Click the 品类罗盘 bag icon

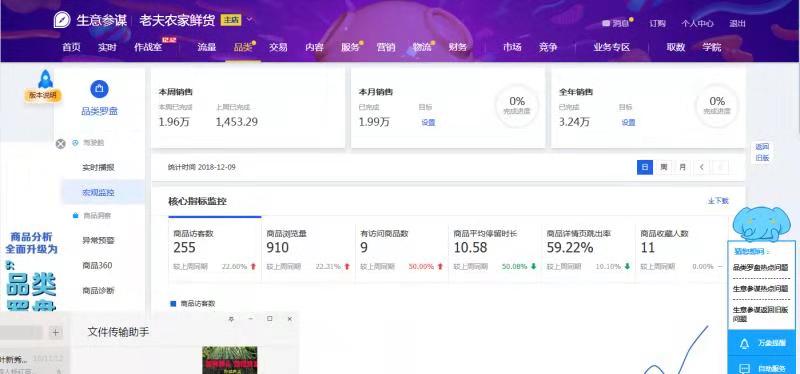click(x=99, y=89)
